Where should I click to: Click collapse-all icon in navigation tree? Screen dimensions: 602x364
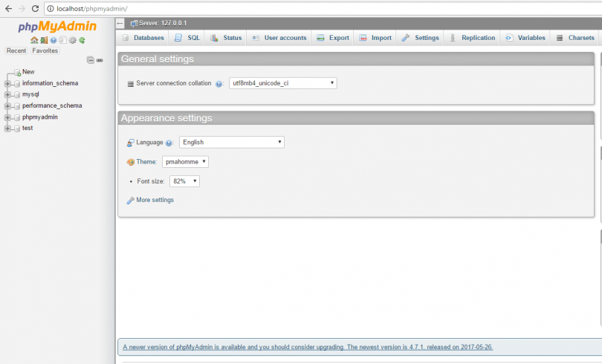(90, 60)
